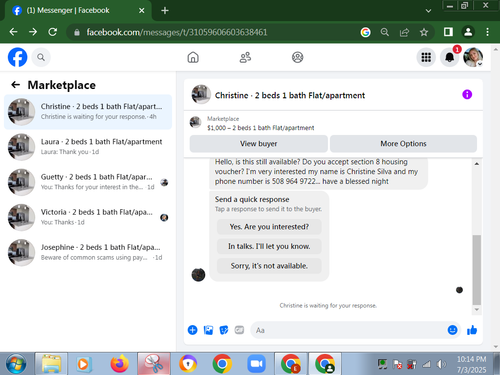Choose a GIF icon in composer
Viewport: 500px width, 375px height.
point(239,330)
